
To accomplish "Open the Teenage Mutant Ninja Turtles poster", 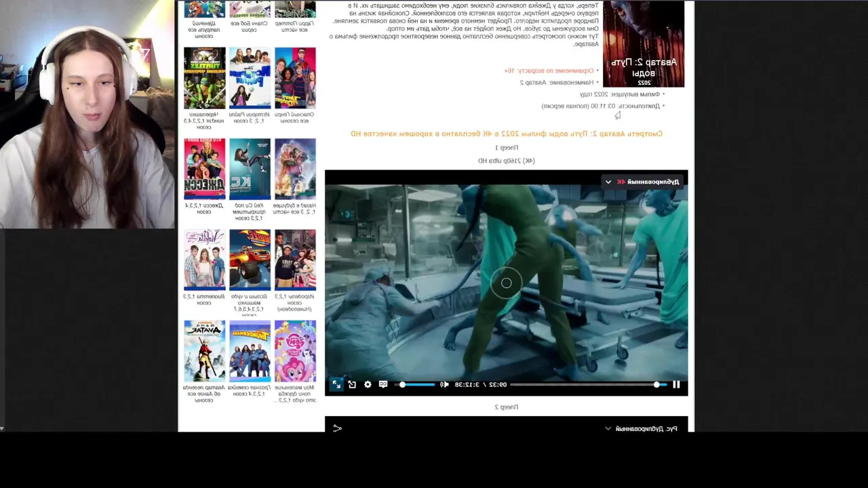I will pyautogui.click(x=204, y=78).
